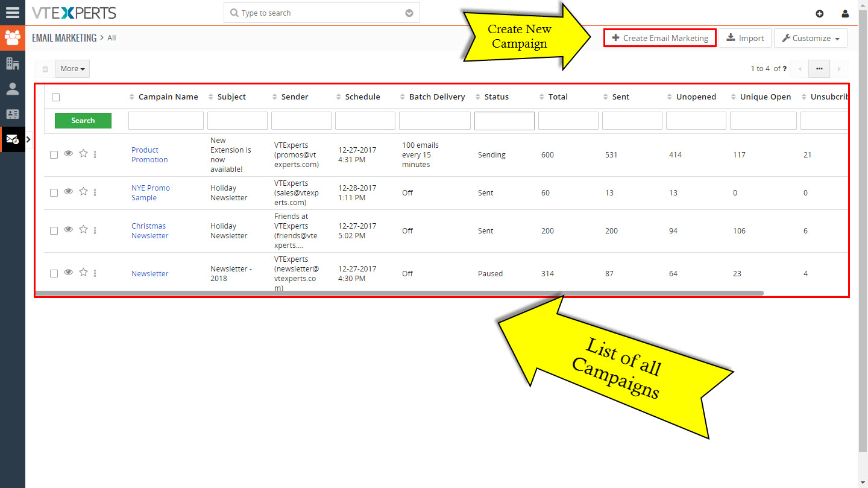This screenshot has height=488, width=868.
Task: Open more options for the Paused campaign row
Action: tap(95, 273)
